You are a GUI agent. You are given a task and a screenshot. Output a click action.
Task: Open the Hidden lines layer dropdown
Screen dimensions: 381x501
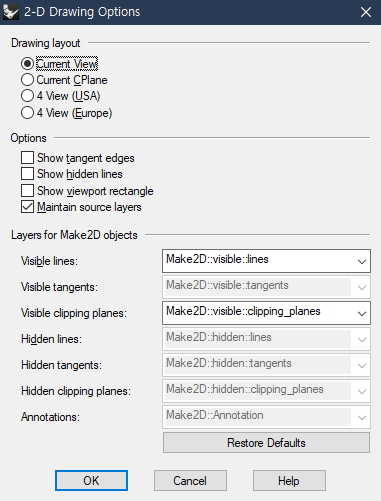266,339
